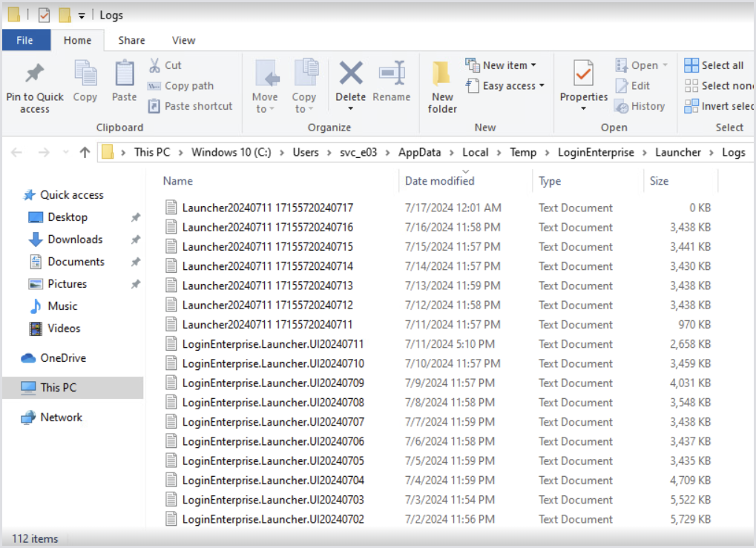Viewport: 756px width, 548px height.
Task: Click the Cut scissors icon
Action: pyautogui.click(x=155, y=65)
